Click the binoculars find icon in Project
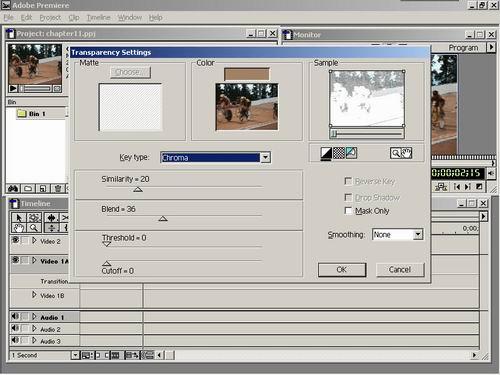This screenshot has height=375, width=500. [x=13, y=189]
